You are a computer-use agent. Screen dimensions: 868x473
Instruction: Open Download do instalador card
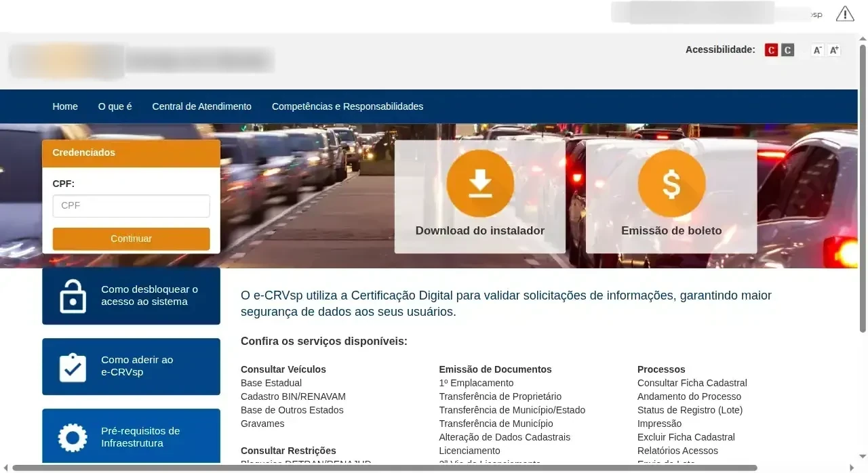(480, 197)
